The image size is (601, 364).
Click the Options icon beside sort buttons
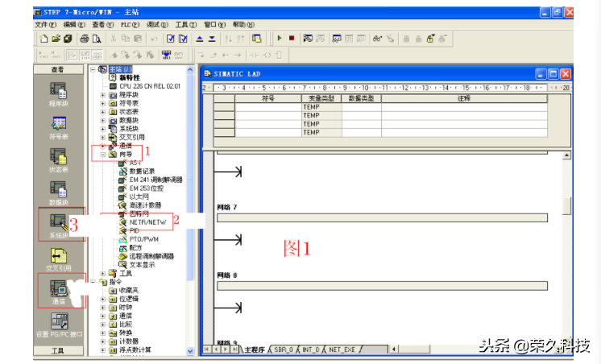point(256,39)
